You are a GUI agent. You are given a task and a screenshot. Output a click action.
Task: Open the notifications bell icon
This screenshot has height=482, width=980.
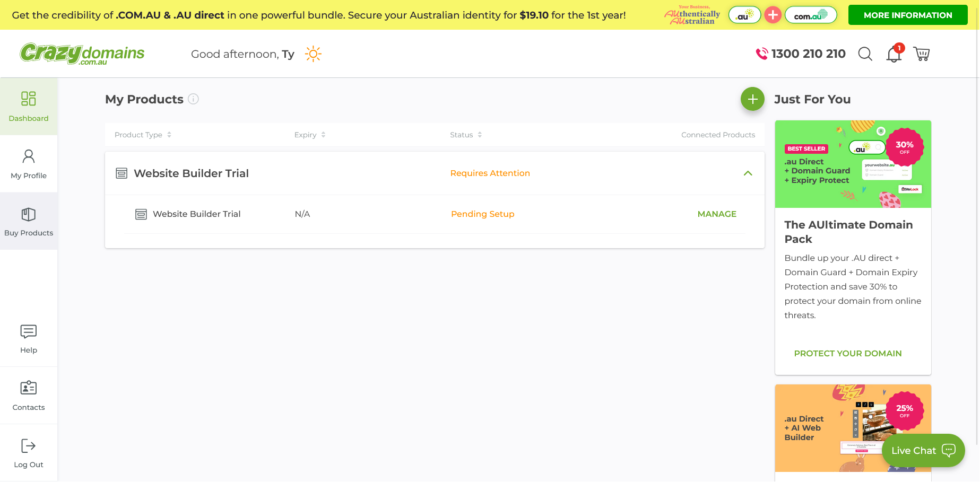[x=895, y=53]
